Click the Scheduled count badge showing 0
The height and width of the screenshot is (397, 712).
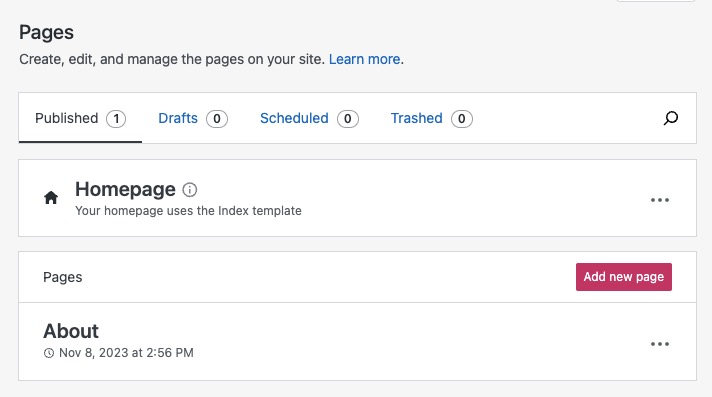[x=347, y=119]
